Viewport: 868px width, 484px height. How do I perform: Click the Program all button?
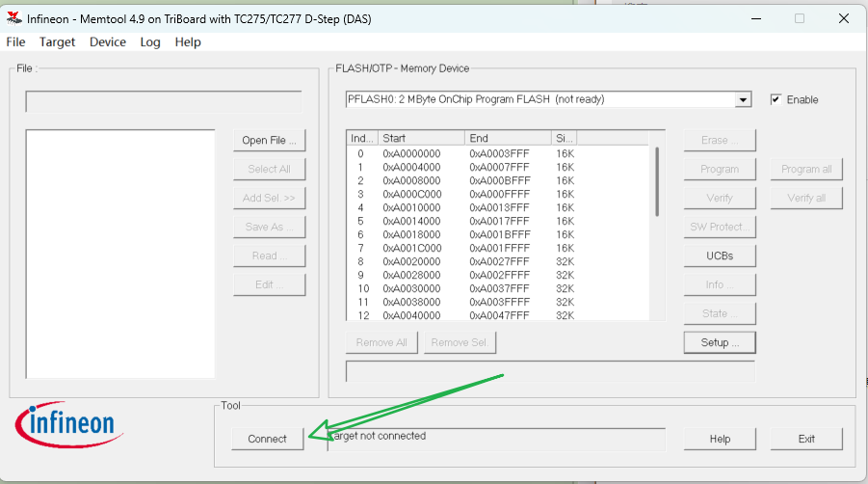click(x=806, y=169)
